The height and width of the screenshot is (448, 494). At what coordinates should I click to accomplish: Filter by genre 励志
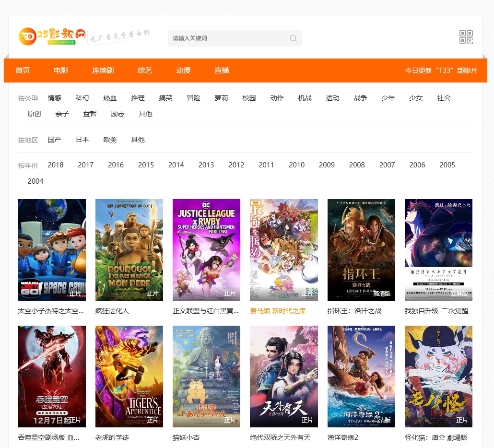tap(118, 114)
